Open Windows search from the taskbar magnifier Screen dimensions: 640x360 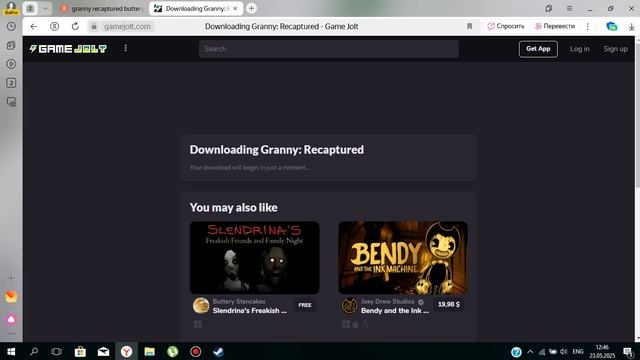(x=34, y=351)
